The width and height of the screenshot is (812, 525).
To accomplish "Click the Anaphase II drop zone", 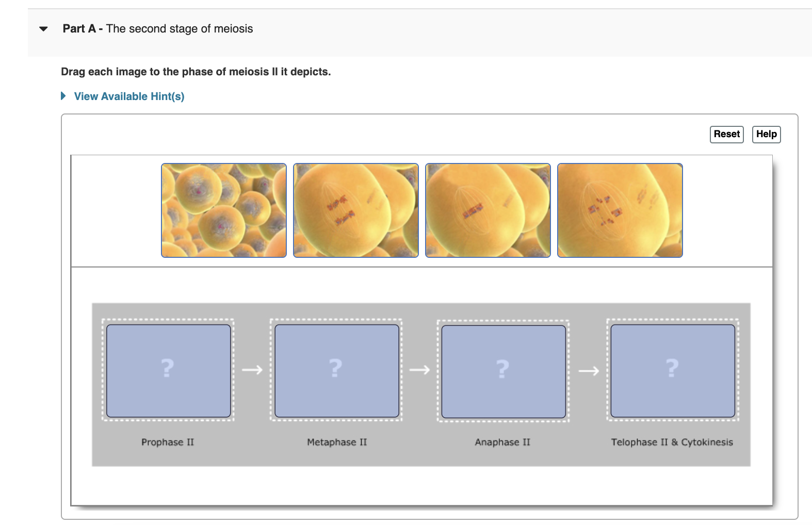I will (x=503, y=370).
